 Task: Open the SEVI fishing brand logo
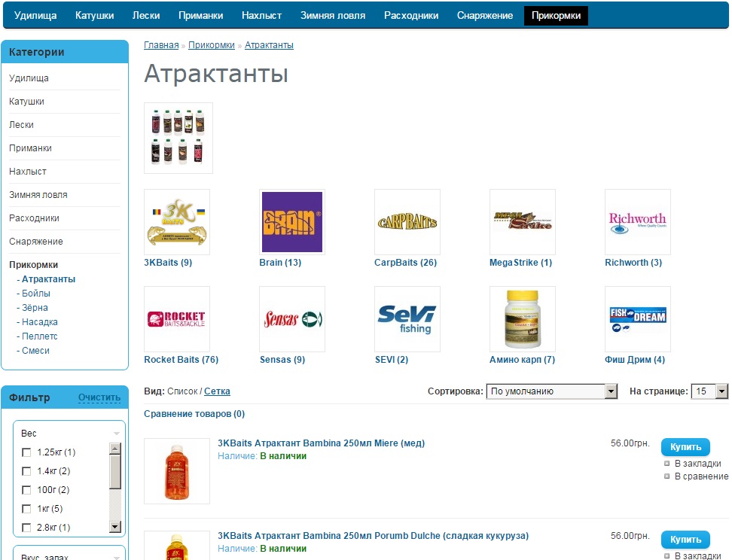407,319
